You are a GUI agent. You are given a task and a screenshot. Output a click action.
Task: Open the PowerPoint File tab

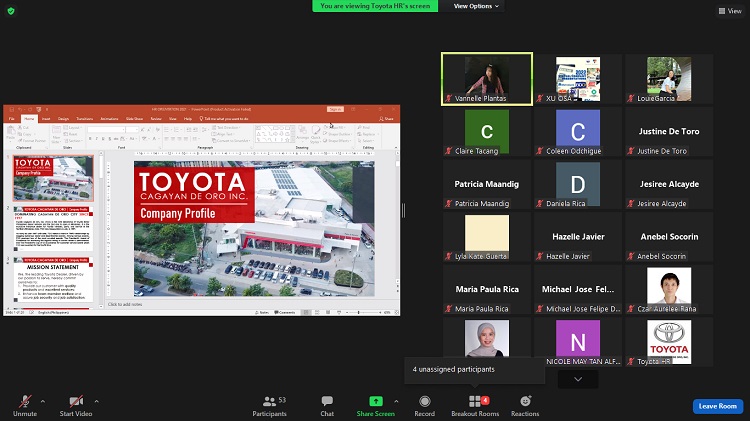click(11, 119)
